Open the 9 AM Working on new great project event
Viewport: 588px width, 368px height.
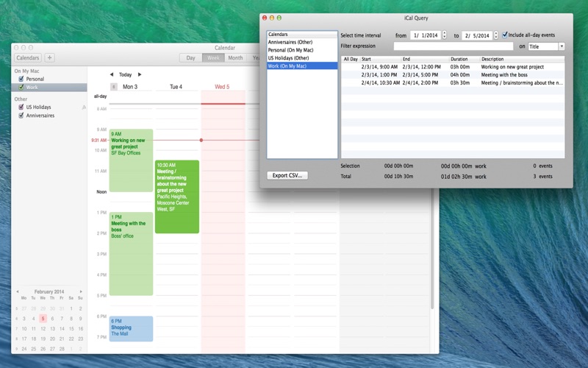pos(131,160)
